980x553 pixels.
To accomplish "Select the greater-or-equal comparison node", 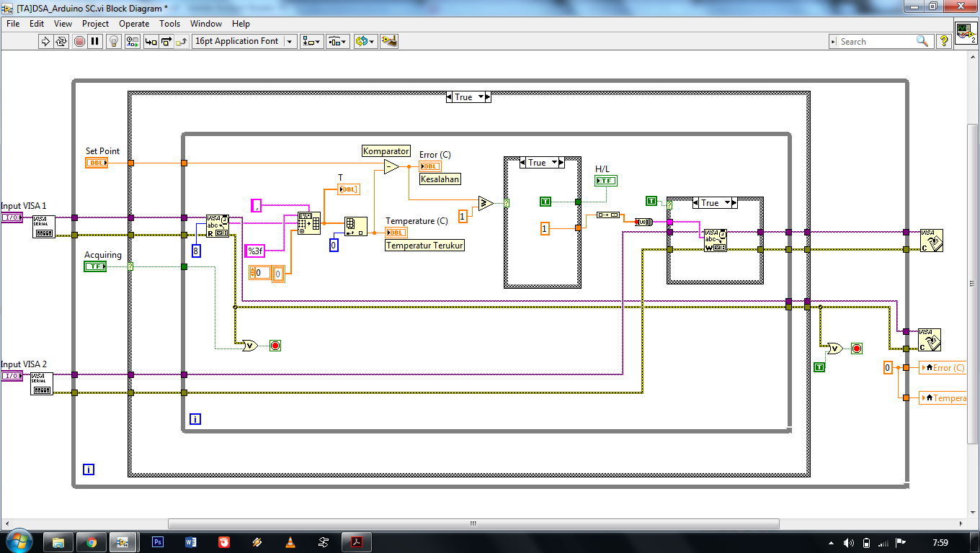I will point(486,204).
